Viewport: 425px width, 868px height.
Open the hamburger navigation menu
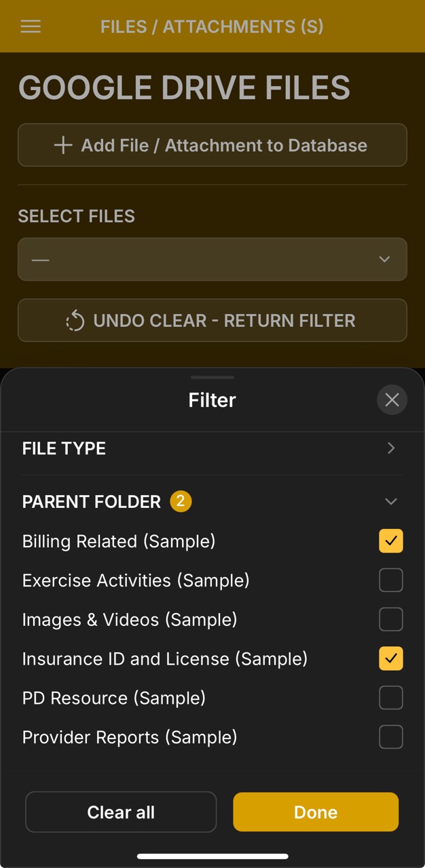[30, 26]
